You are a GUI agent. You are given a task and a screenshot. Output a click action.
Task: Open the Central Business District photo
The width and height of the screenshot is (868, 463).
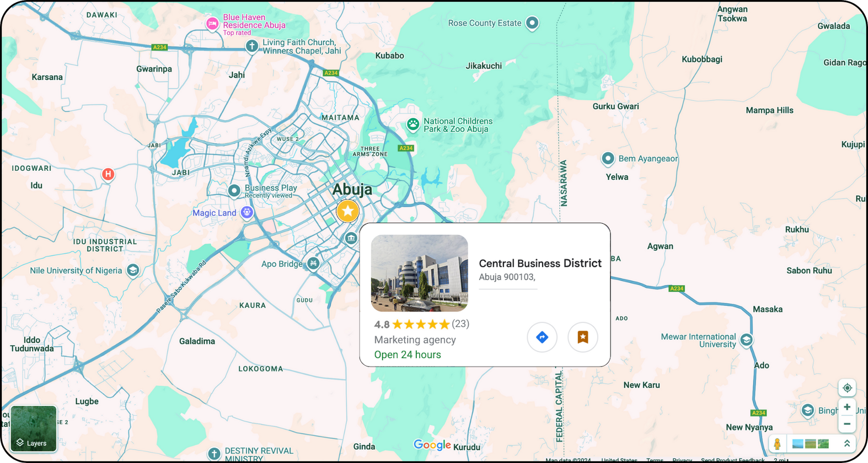coord(419,273)
